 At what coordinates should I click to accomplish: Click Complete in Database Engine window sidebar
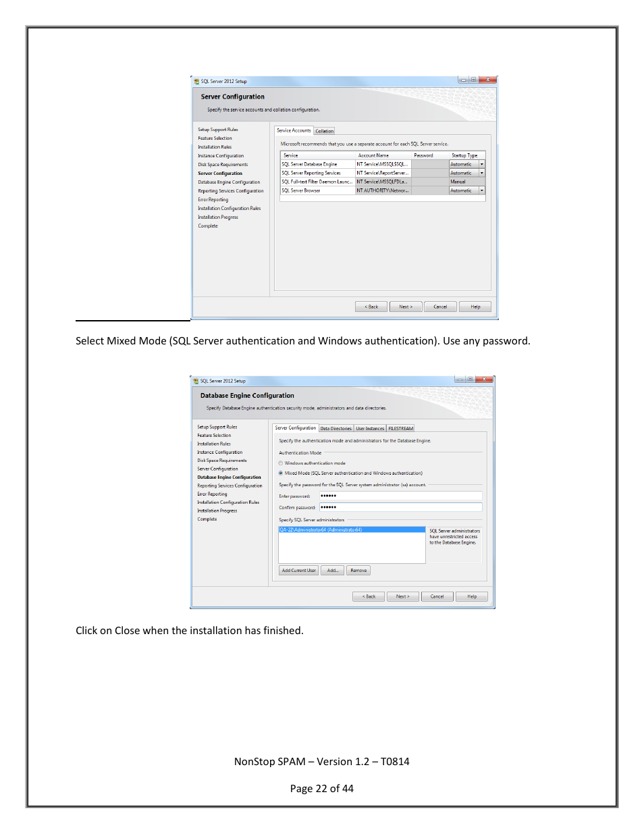point(207,519)
